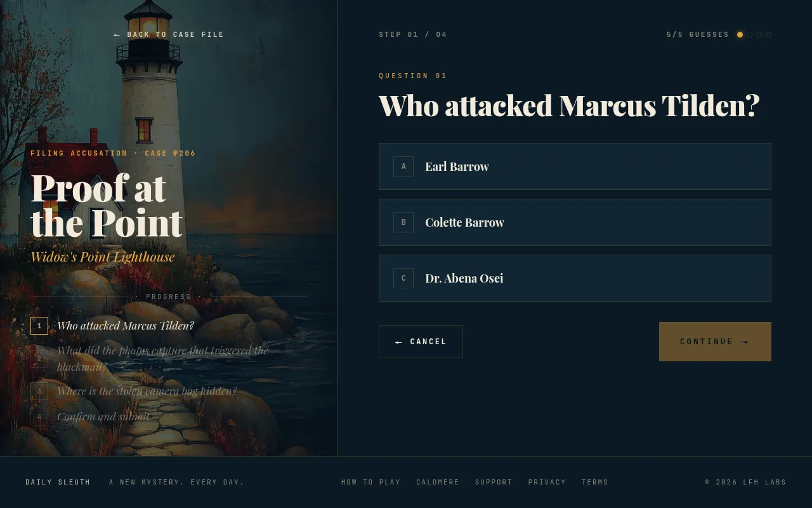The image size is (812, 508).
Task: Click step 4 number box in progress
Action: click(x=39, y=417)
